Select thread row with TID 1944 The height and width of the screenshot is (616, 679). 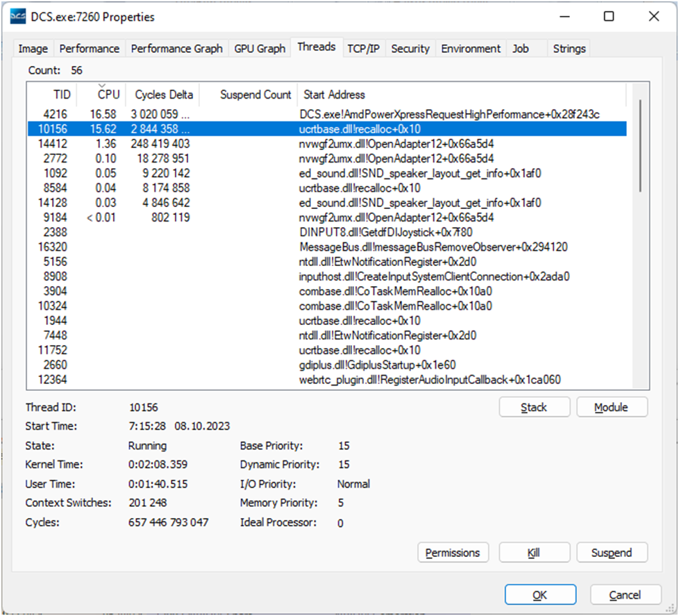[327, 321]
